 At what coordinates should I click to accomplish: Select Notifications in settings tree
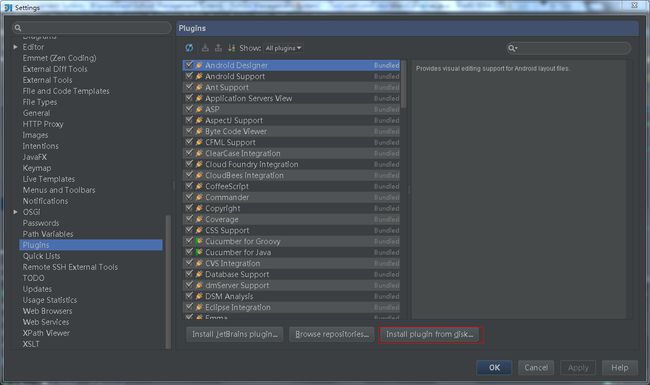(x=45, y=201)
